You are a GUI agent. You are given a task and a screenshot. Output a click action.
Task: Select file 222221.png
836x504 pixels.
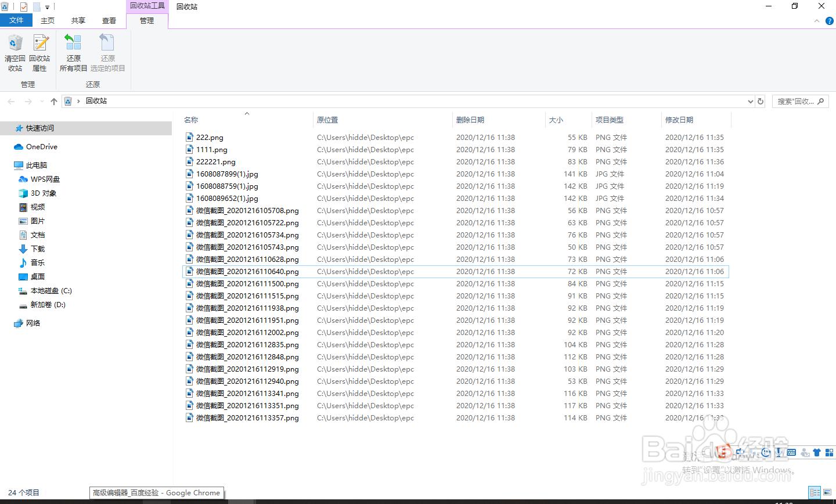coord(216,162)
